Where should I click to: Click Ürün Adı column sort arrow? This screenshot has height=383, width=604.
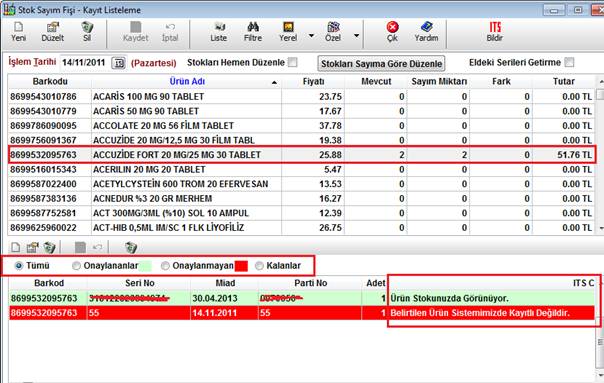(x=274, y=82)
